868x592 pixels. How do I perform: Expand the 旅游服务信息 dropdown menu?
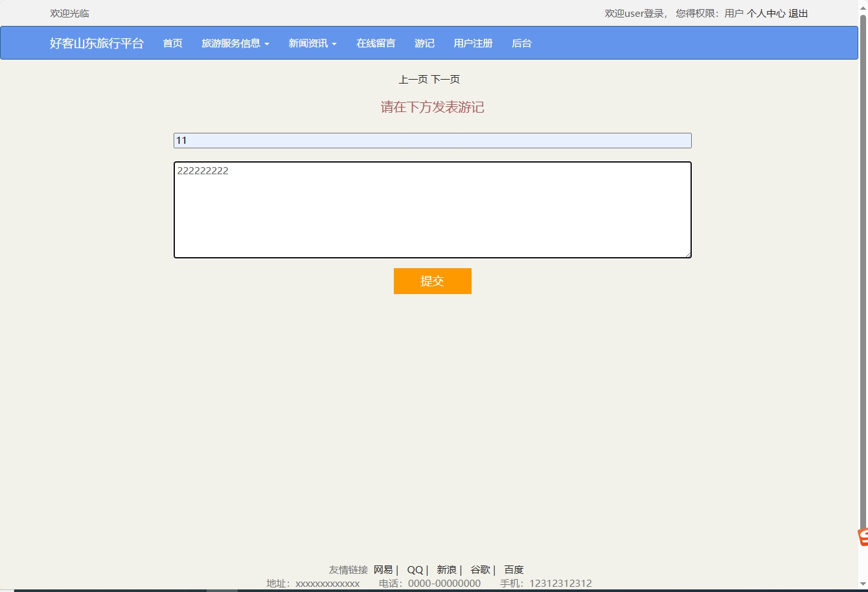(235, 43)
